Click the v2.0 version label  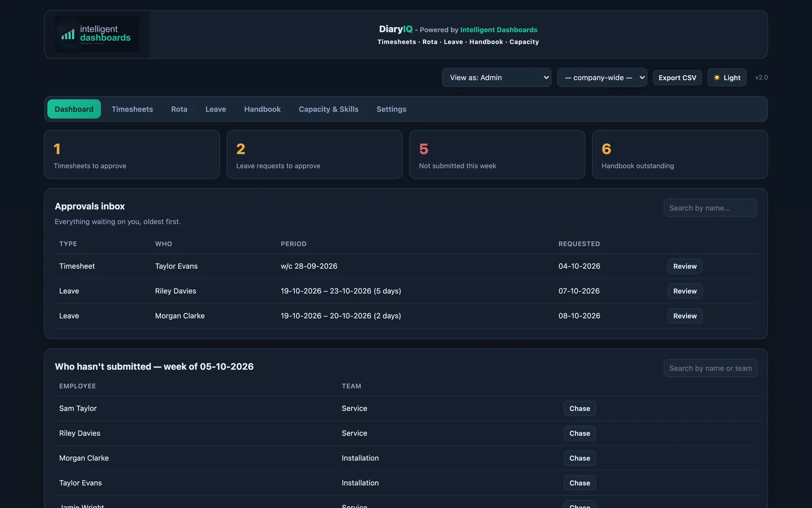click(x=761, y=78)
